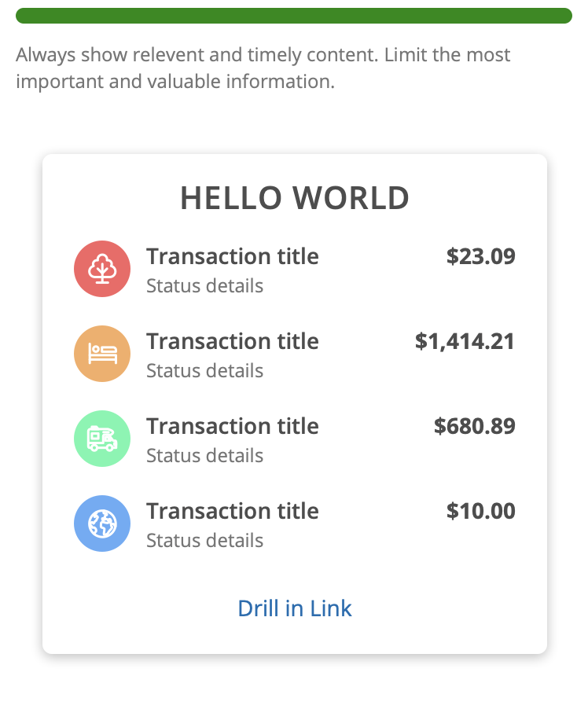Click the orange bed icon

tap(102, 354)
